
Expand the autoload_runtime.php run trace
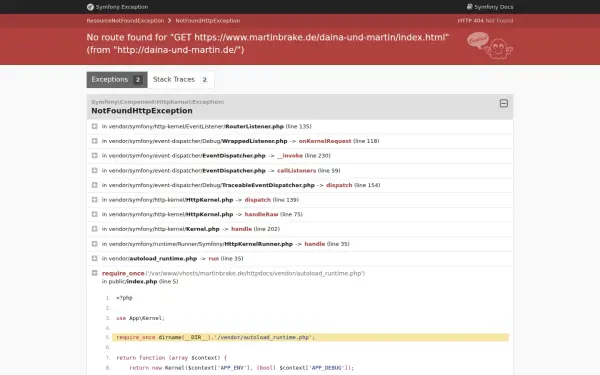[95, 258]
